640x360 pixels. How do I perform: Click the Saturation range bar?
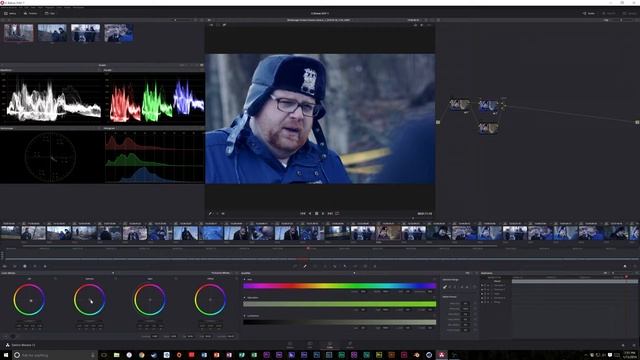(340, 304)
